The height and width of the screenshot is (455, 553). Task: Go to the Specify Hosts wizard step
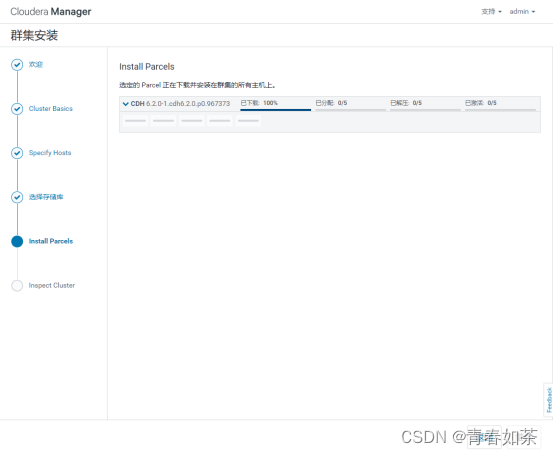click(50, 153)
